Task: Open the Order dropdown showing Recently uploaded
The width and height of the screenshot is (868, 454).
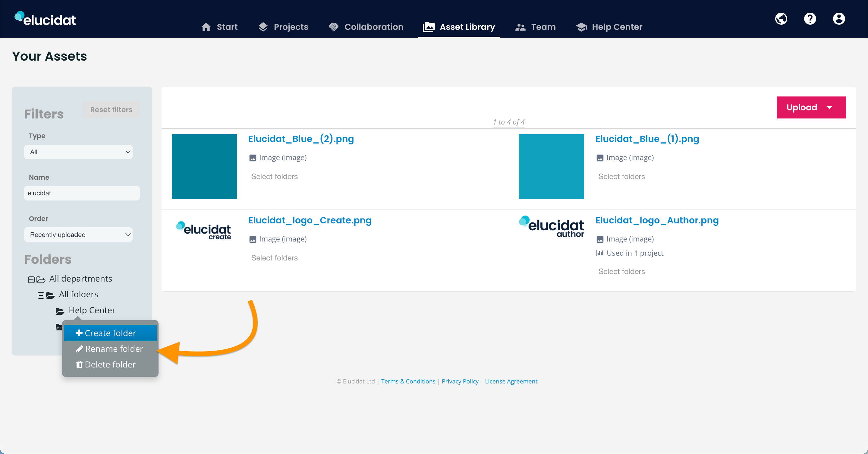Action: [78, 235]
